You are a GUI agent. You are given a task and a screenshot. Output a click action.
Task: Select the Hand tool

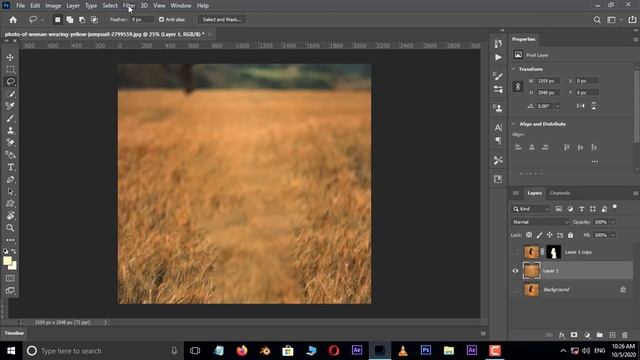pos(10,216)
